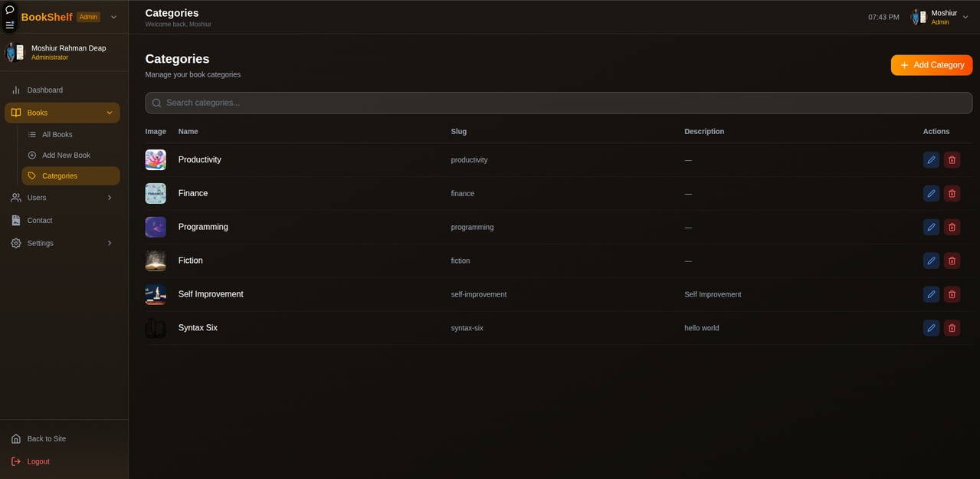Click the list icon beside All Books

pyautogui.click(x=32, y=134)
